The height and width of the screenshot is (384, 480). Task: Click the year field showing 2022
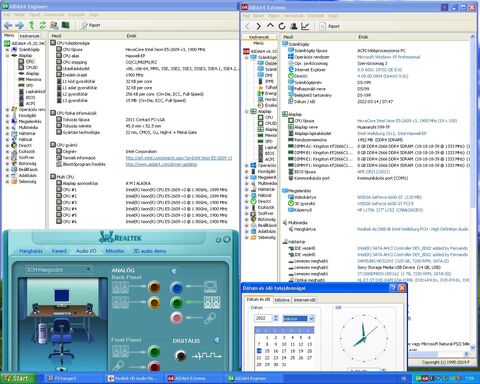click(x=264, y=318)
